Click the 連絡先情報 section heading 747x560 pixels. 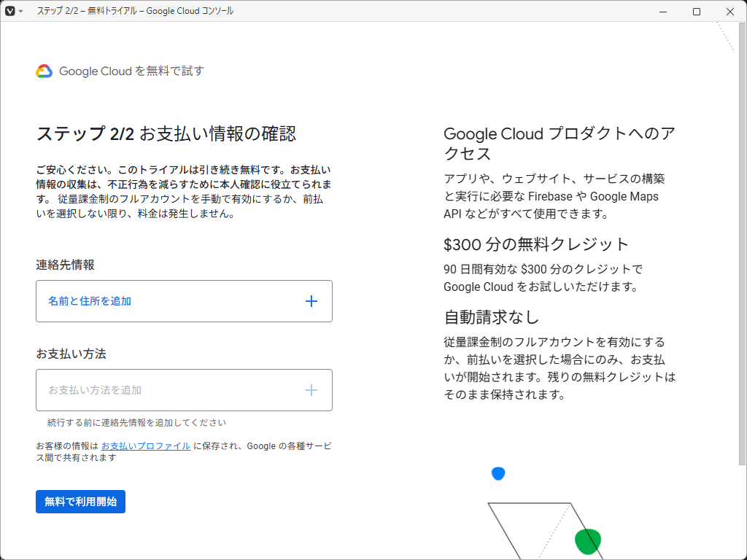[x=64, y=265]
